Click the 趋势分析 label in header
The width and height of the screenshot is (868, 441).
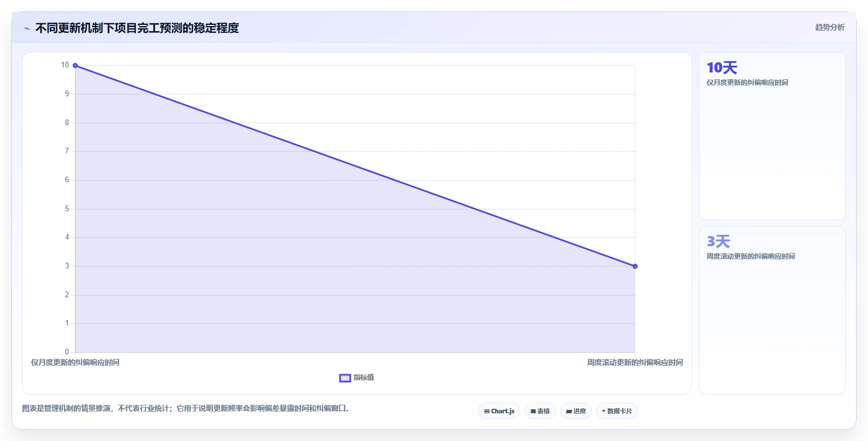point(830,28)
